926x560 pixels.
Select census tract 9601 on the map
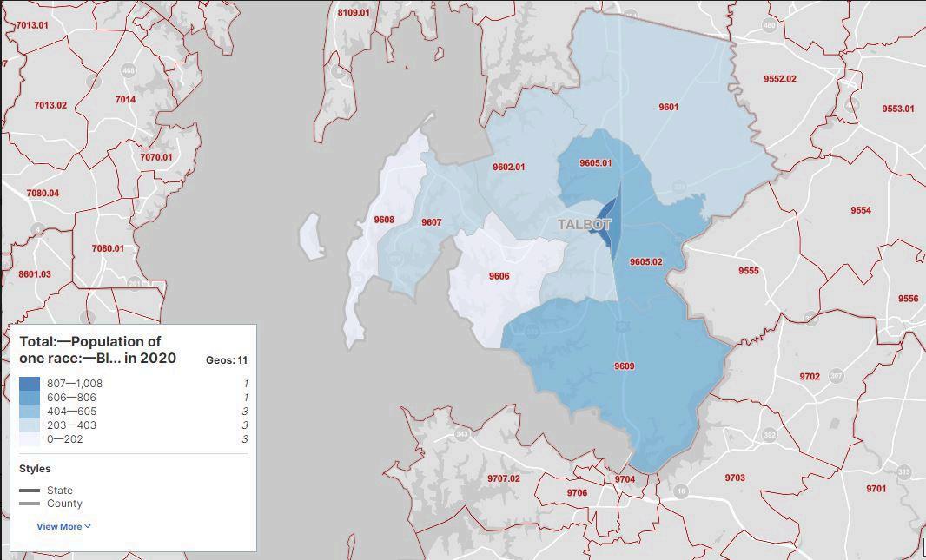click(669, 107)
